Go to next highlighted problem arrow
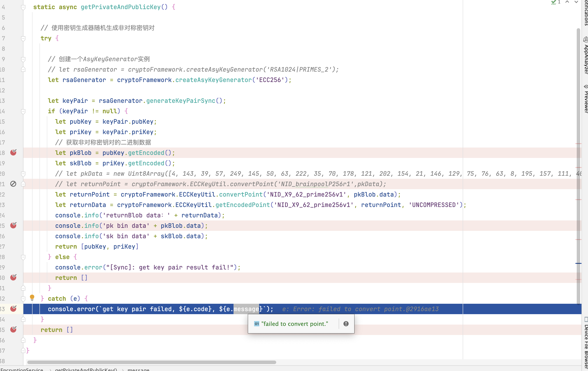Image resolution: width=588 pixels, height=371 pixels. click(x=576, y=2)
